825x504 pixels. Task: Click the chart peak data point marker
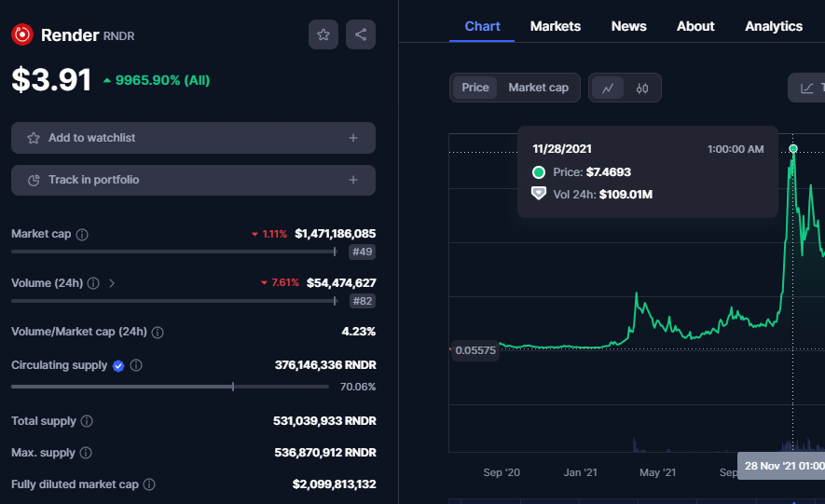coord(793,149)
